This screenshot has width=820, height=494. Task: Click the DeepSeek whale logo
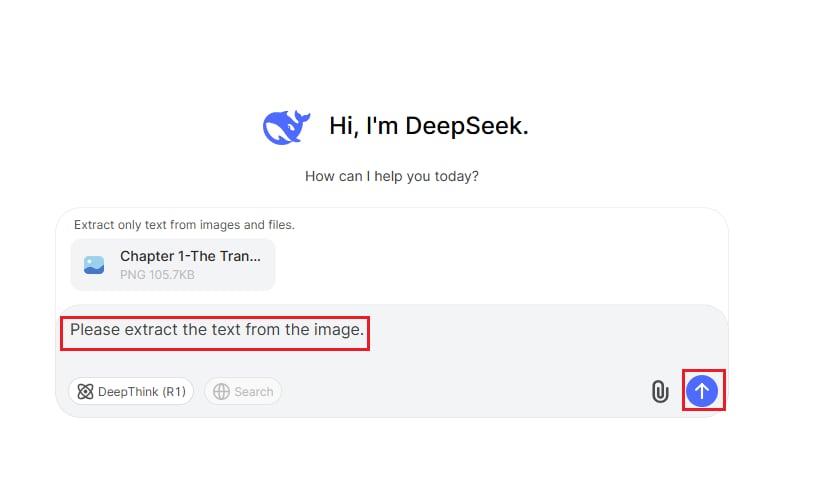286,127
